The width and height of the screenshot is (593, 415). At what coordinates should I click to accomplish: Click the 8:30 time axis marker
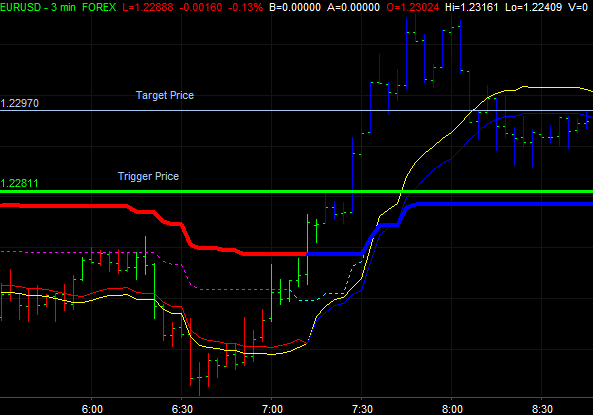[542, 409]
